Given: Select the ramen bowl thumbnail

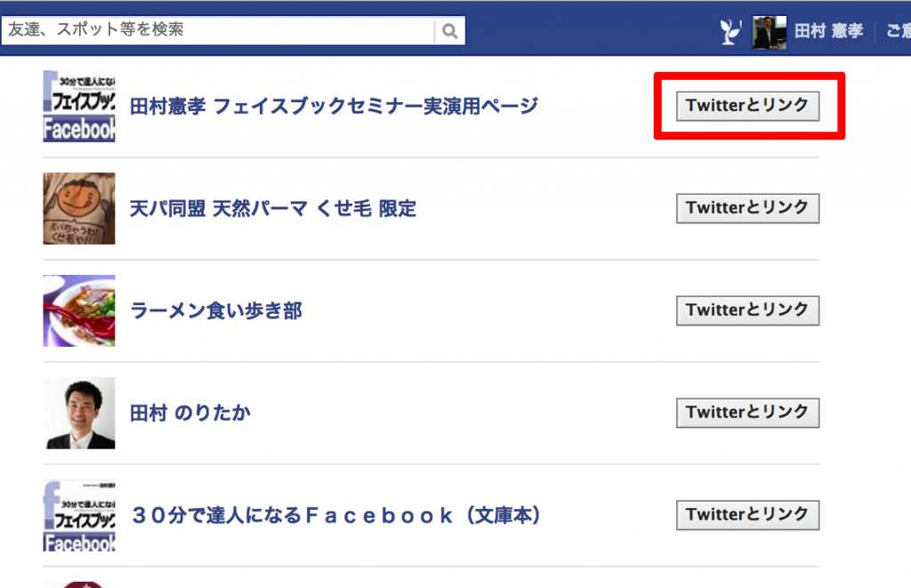Looking at the screenshot, I should point(79,310).
